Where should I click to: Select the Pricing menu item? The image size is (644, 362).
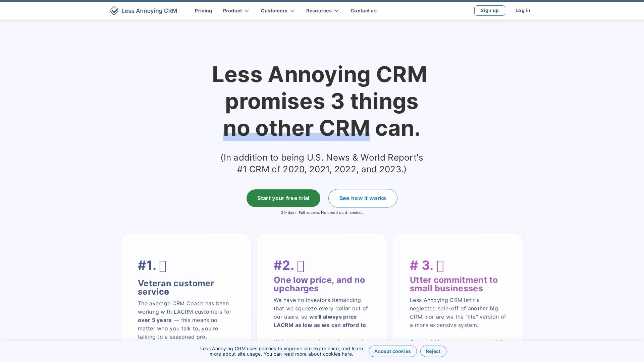tap(204, 11)
